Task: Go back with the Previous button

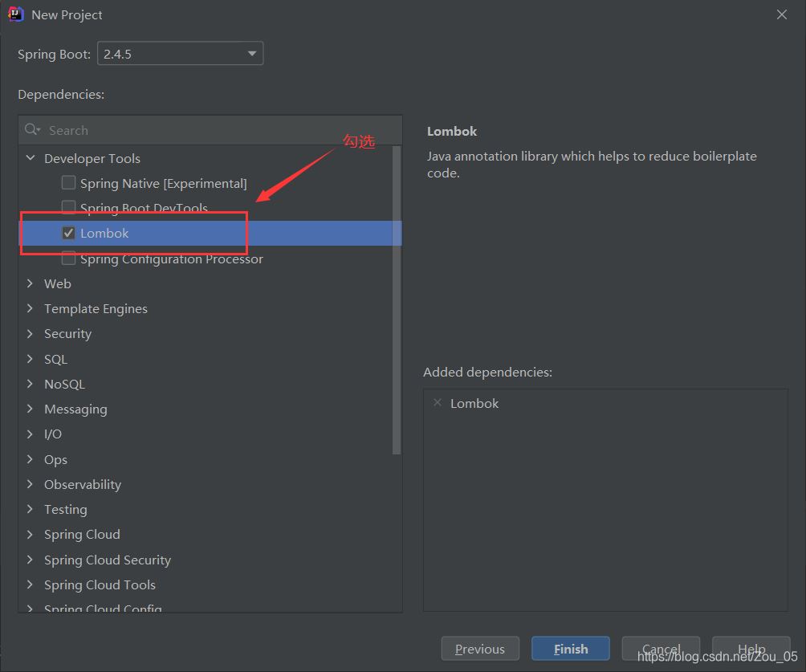Action: pyautogui.click(x=480, y=649)
